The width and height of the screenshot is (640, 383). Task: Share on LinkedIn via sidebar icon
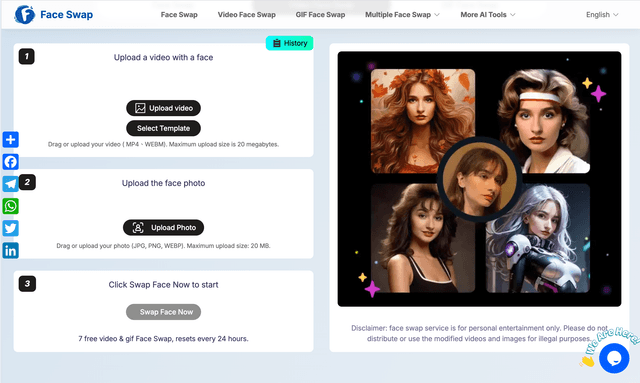(x=11, y=250)
